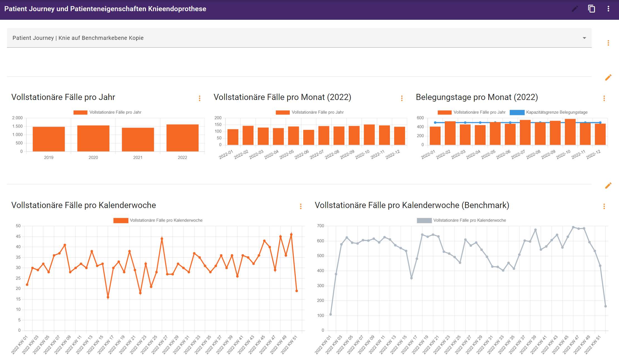
Task: Open options for Fälle pro Kalenderwoche chart
Action: click(300, 206)
